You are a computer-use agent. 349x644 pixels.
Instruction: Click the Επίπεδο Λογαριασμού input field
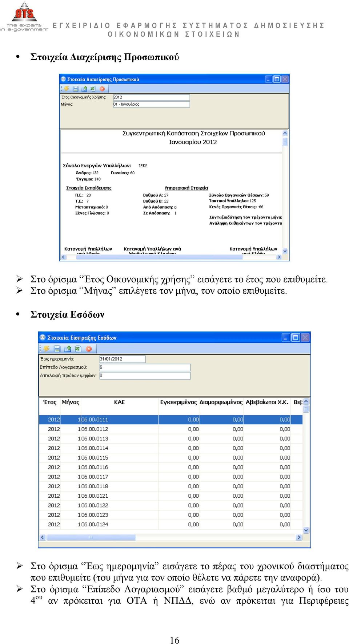coord(145,367)
